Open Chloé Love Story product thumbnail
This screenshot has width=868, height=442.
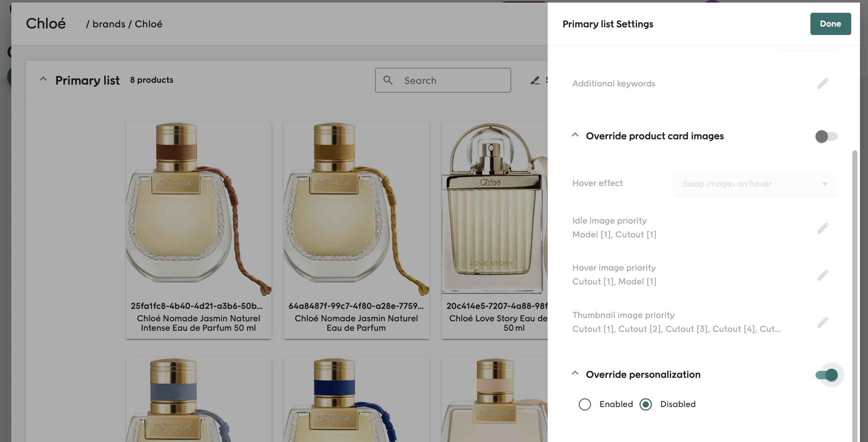point(494,208)
